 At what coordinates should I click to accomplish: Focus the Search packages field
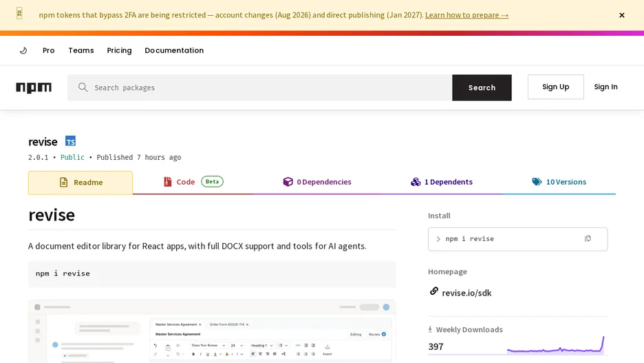[x=259, y=87]
